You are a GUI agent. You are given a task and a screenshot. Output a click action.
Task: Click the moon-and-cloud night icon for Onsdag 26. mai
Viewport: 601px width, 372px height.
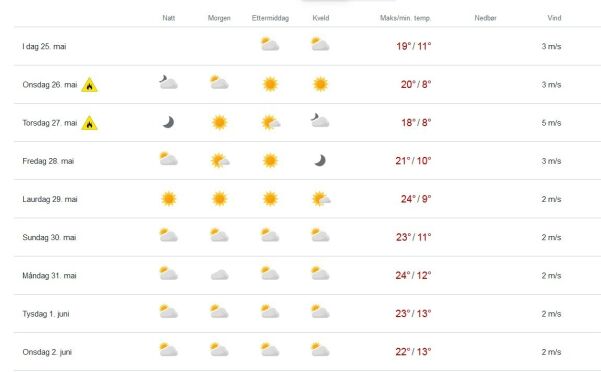pos(169,82)
